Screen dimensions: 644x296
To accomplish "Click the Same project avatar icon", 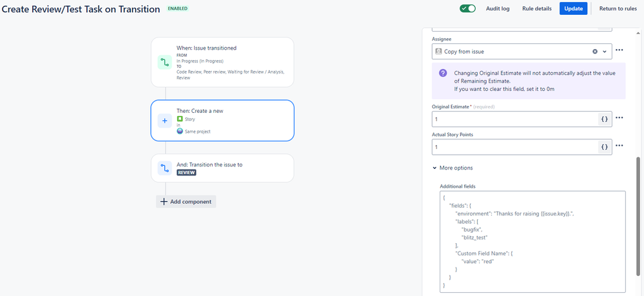I will tap(180, 131).
